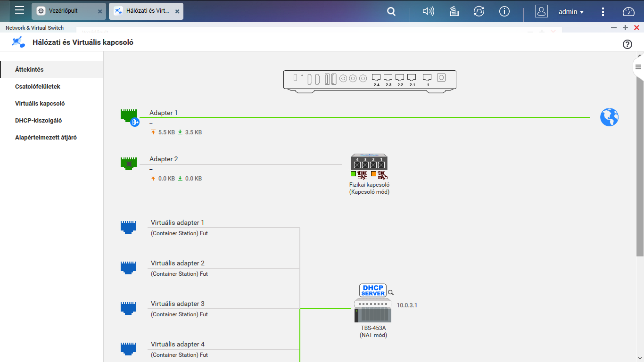Viewport: 644px width, 362px height.
Task: Open the three-dot options menu
Action: 603,11
